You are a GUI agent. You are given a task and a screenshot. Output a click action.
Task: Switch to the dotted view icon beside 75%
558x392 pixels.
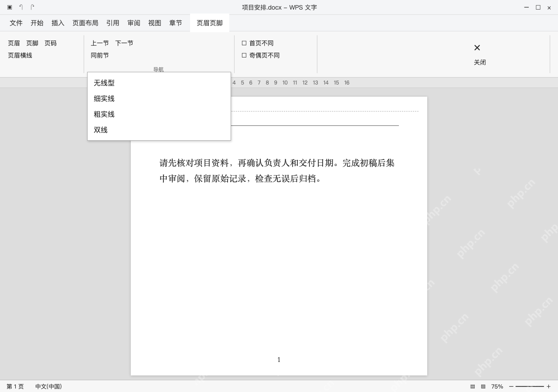(483, 386)
